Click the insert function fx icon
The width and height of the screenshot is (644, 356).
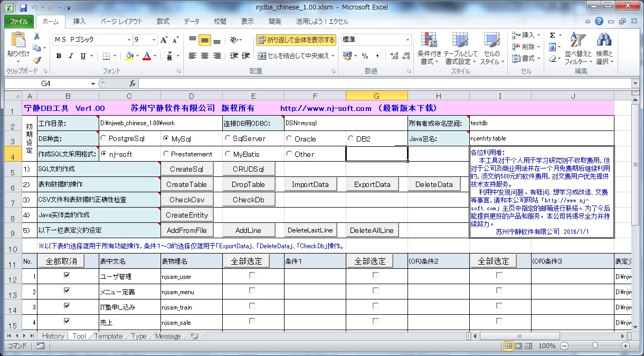(132, 83)
